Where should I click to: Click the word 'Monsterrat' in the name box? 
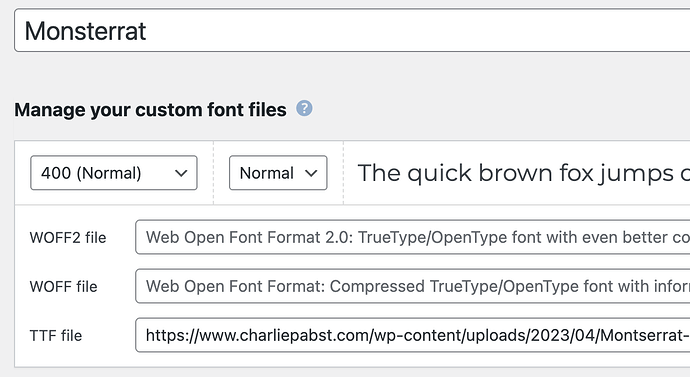85,31
